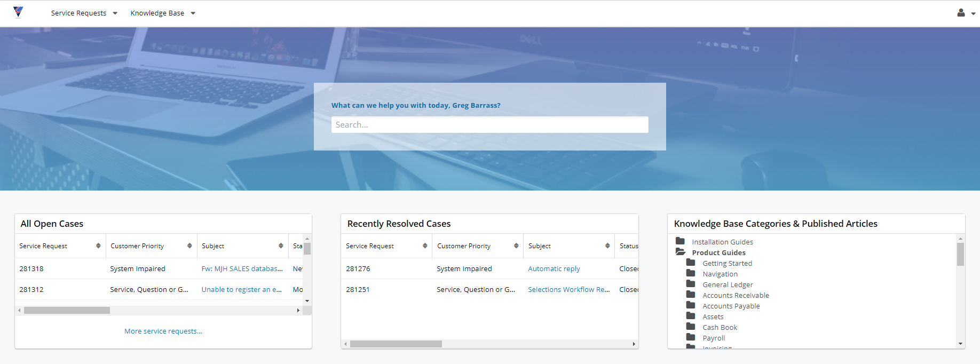Open the Knowledge Base menu
This screenshot has width=980, height=364.
point(163,13)
